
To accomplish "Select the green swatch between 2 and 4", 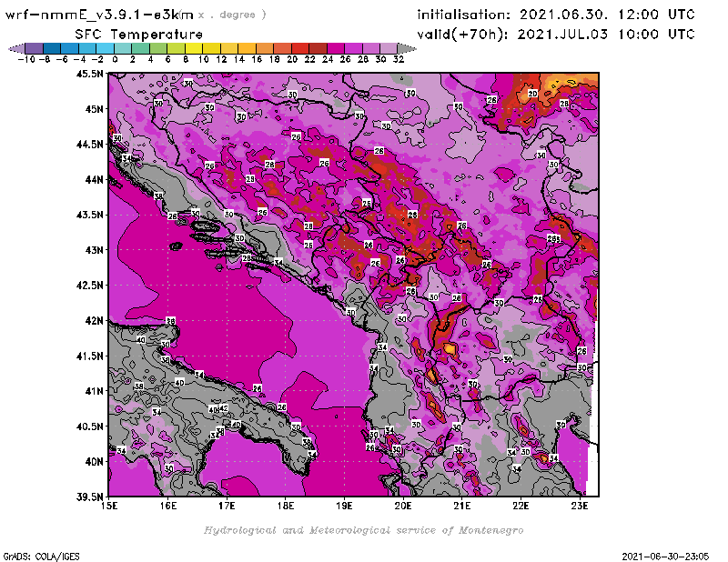I will click(141, 48).
